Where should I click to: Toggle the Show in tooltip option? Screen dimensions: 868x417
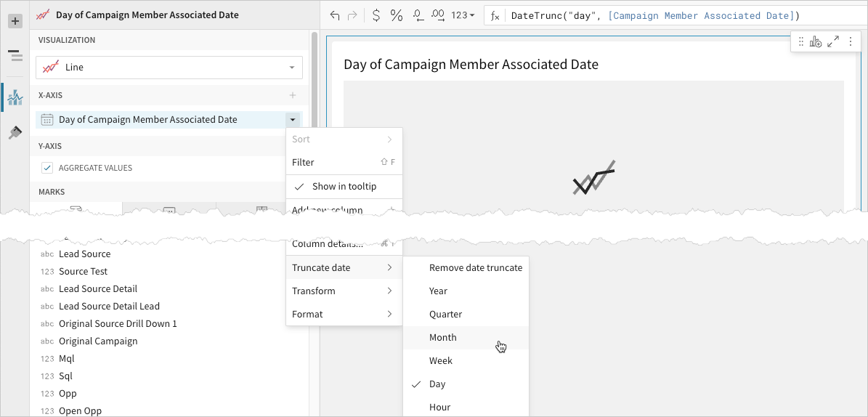click(344, 186)
